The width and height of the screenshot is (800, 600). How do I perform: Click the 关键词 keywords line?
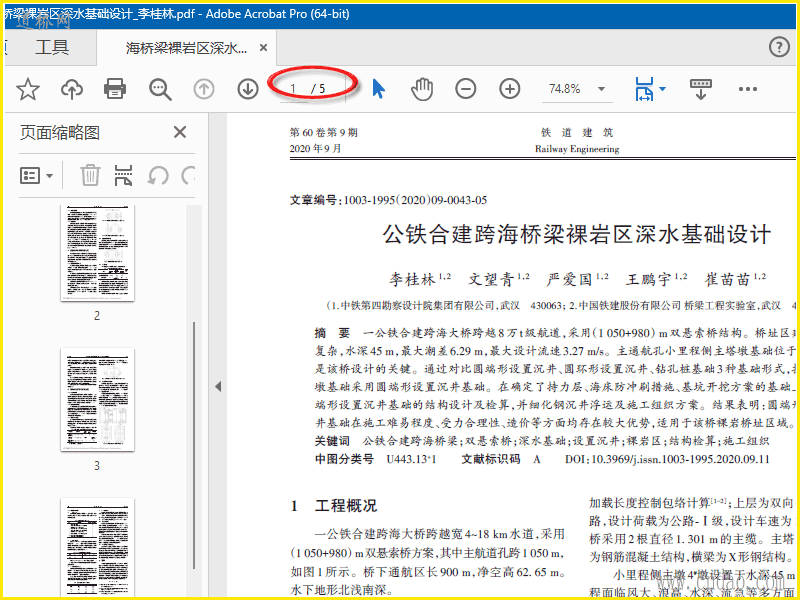(x=542, y=441)
